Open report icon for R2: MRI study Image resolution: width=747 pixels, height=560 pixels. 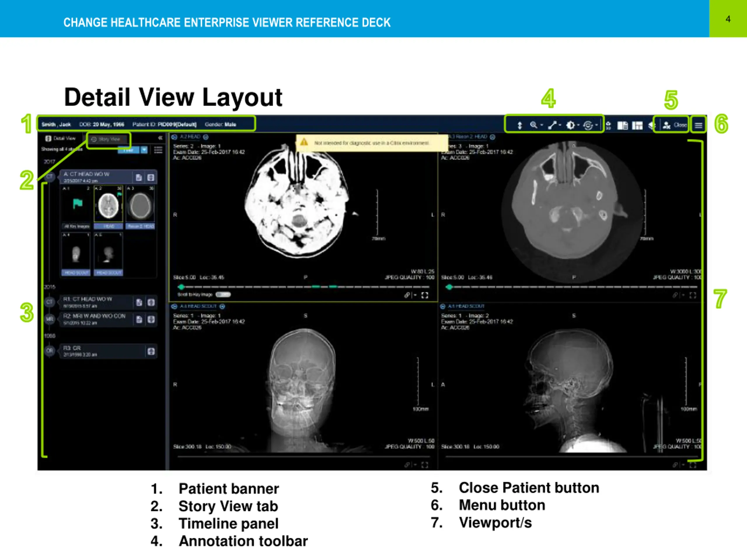tap(139, 319)
